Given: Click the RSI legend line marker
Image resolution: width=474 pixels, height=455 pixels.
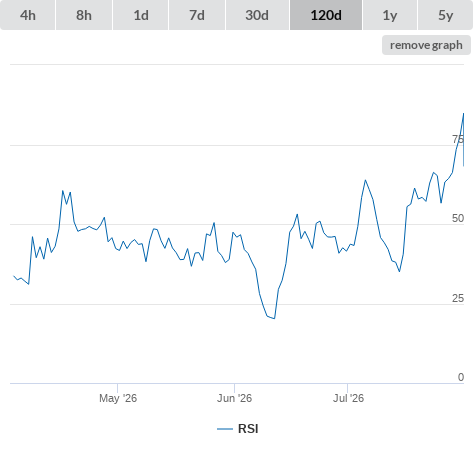Looking at the screenshot, I should tap(225, 429).
